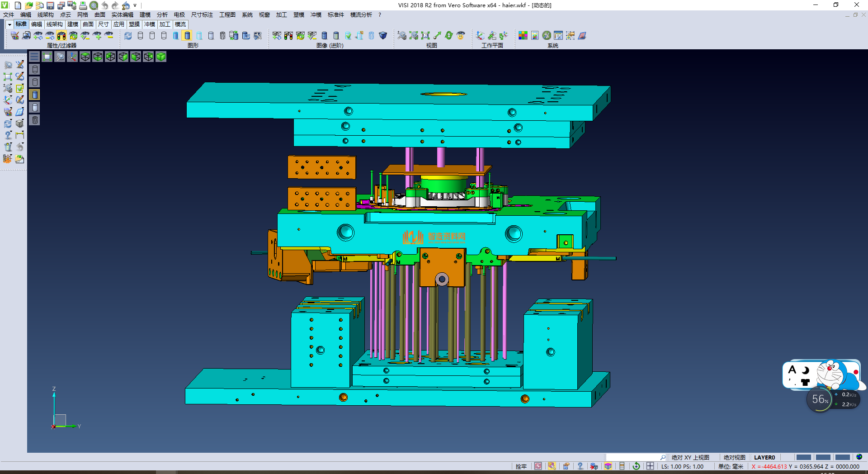Open the 实体编辑 menu
This screenshot has height=474, width=868.
(x=122, y=15)
